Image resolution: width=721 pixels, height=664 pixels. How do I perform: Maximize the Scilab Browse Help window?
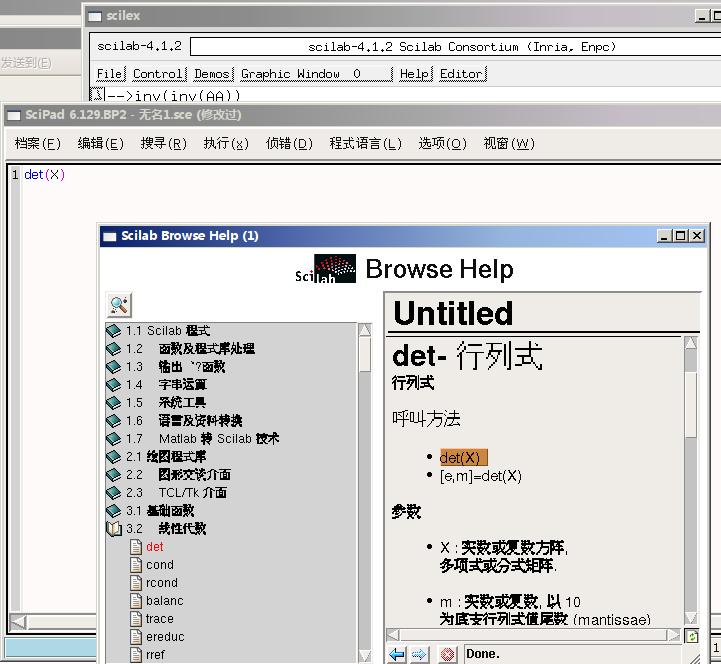[x=680, y=236]
